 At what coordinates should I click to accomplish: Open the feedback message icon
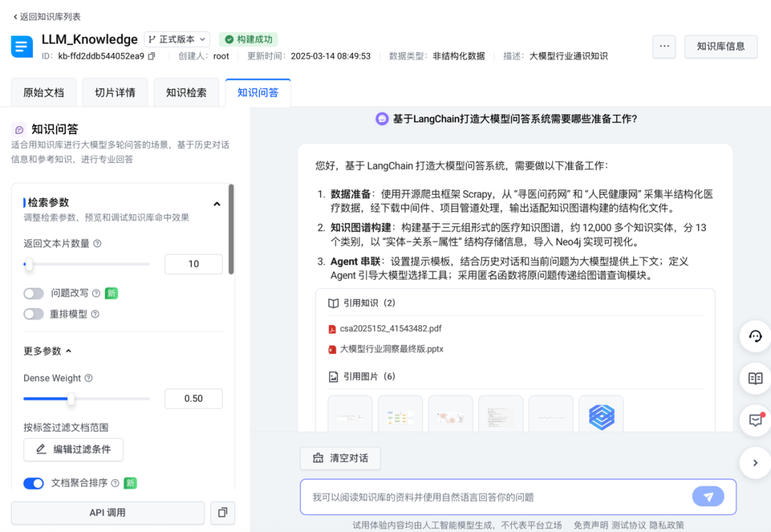coord(755,421)
